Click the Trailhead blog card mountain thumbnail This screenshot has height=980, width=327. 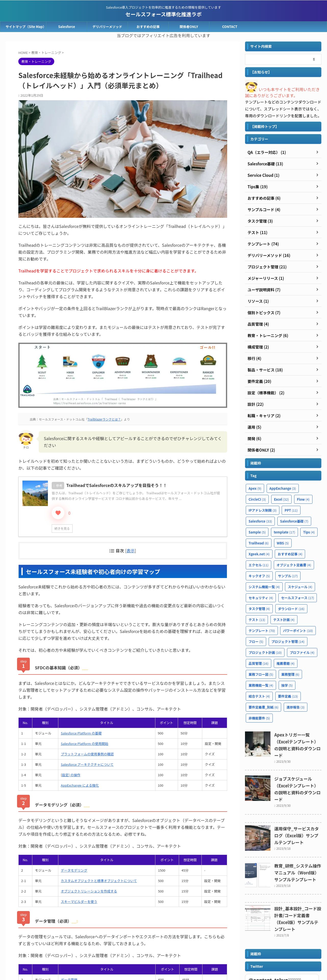point(35,493)
